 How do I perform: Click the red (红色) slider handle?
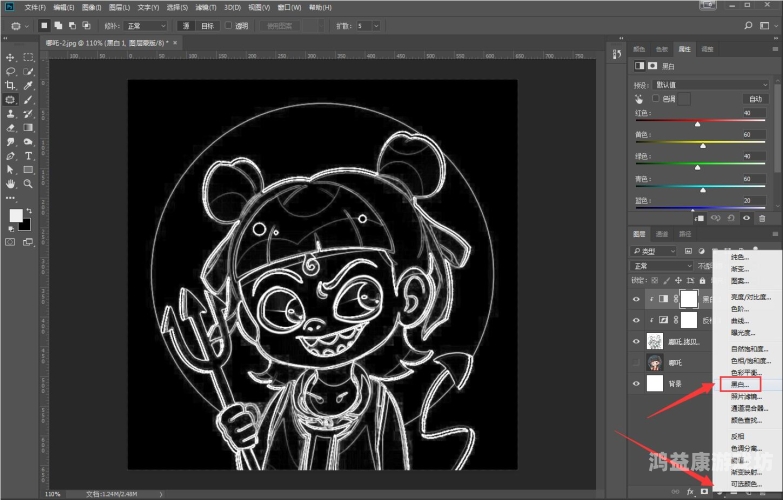[x=697, y=123]
